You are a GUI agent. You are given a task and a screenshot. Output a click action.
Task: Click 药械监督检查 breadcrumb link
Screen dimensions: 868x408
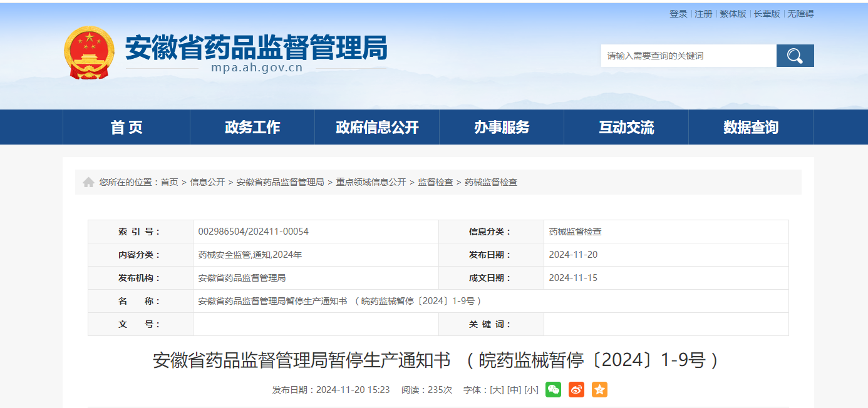click(x=491, y=182)
